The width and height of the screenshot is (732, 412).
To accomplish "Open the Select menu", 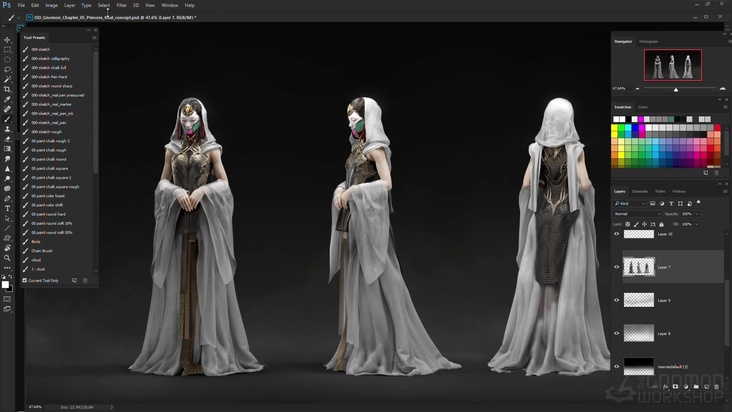I will [104, 5].
